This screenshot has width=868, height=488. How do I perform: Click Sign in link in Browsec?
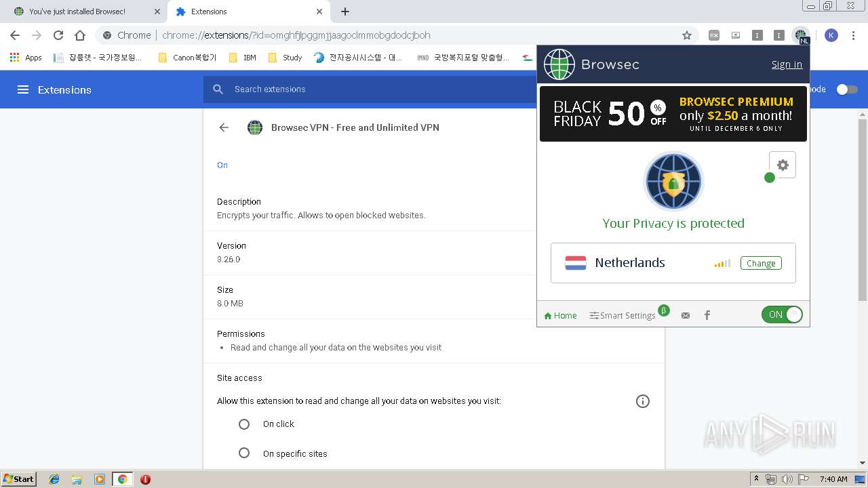(x=787, y=64)
